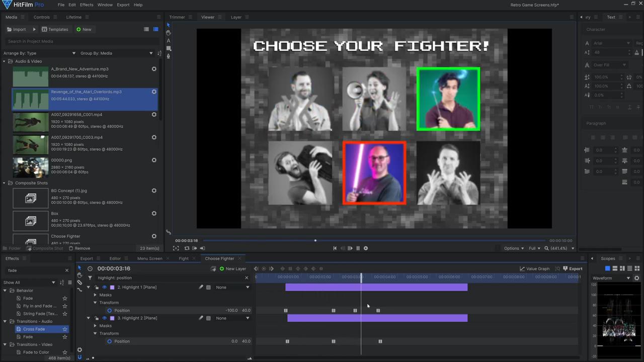Click the blend pencil icon on Highlight 1 layer
644x362 pixels.
pyautogui.click(x=201, y=287)
